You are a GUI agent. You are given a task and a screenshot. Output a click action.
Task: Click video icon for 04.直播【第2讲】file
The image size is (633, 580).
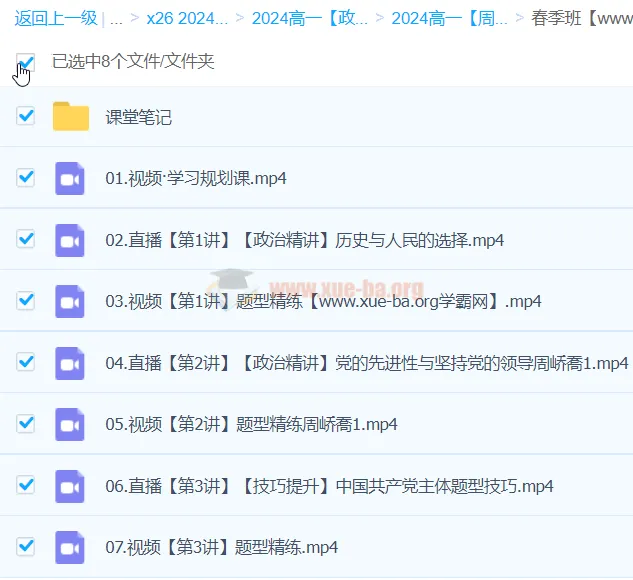pyautogui.click(x=70, y=362)
